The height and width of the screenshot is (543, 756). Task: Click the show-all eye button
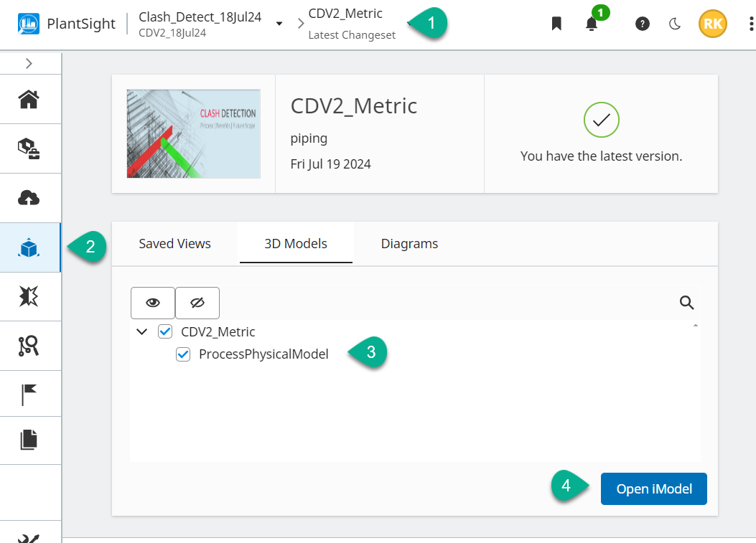click(153, 303)
